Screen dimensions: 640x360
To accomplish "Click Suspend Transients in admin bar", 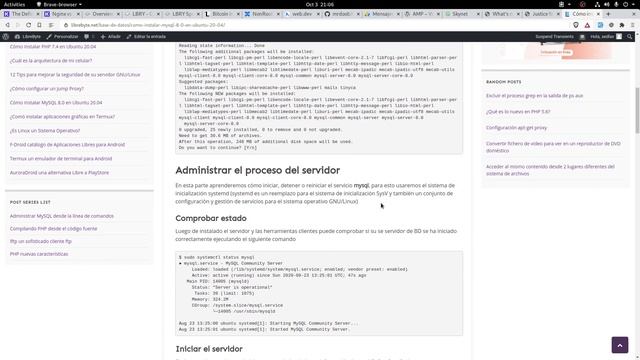I will 554,36.
